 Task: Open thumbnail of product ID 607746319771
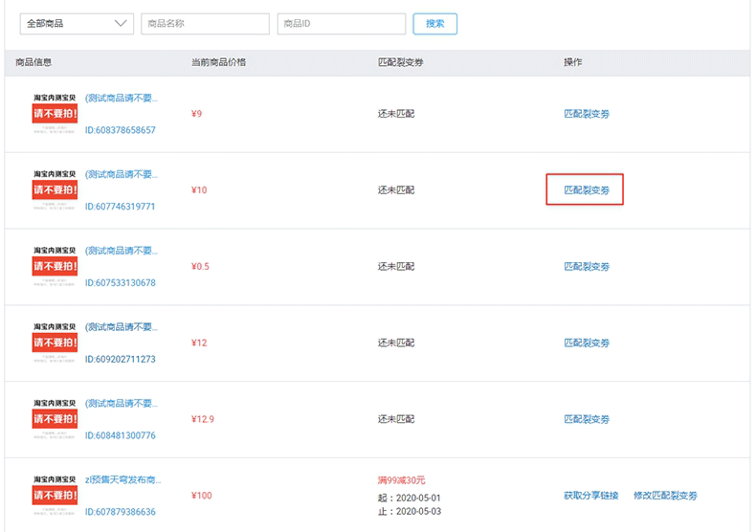click(55, 189)
